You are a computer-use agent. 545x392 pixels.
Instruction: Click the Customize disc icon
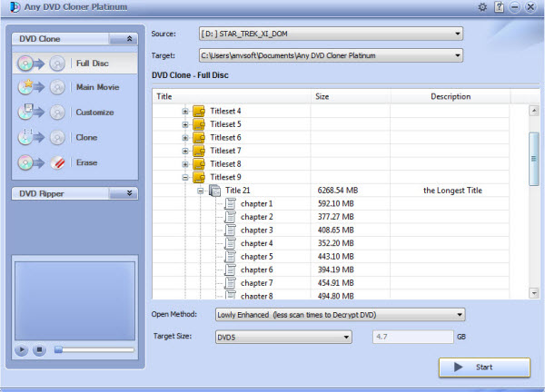point(25,112)
